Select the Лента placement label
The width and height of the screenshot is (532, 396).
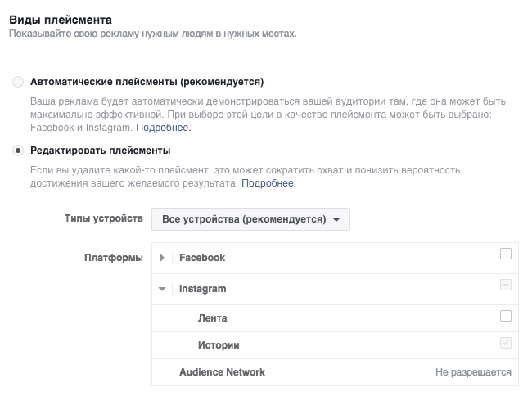[213, 318]
